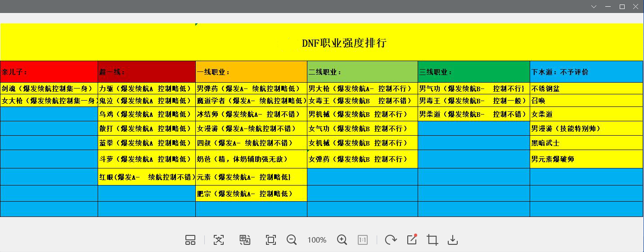Click the cell '男漫游（技能特别帅）'

click(x=586, y=128)
